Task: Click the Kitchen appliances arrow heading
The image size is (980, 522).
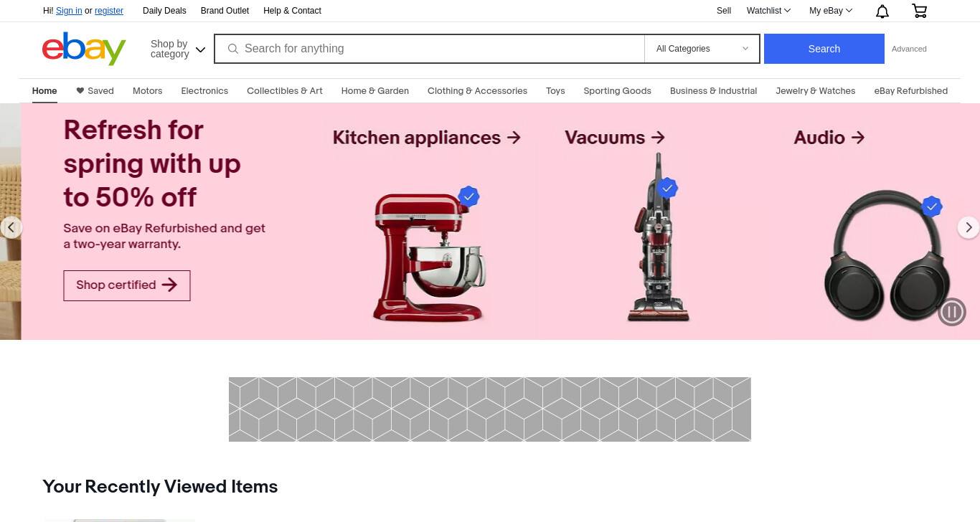Action: pos(426,137)
